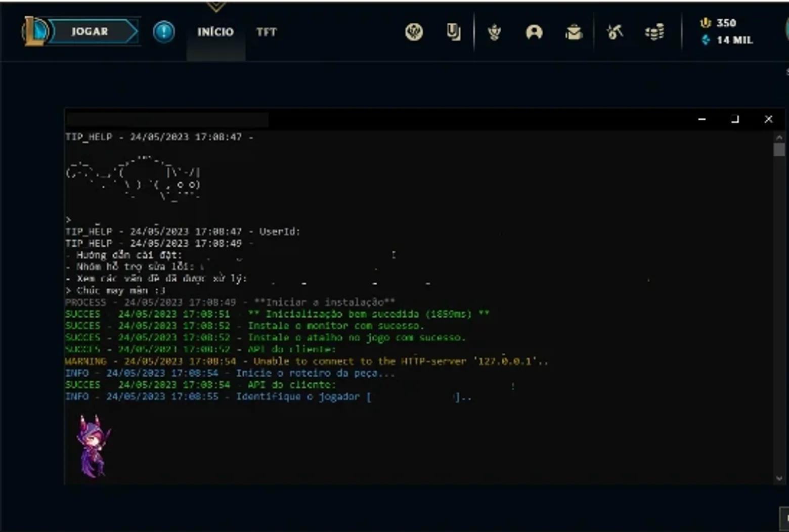The height and width of the screenshot is (532, 789).
Task: Open the blue exclamation alert icon
Action: click(163, 32)
